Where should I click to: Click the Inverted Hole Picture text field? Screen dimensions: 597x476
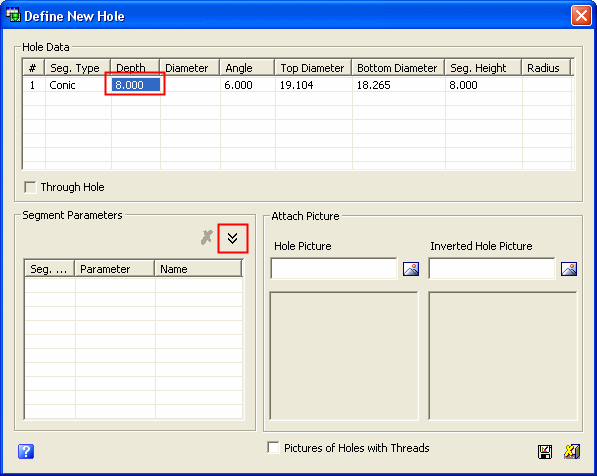(492, 268)
